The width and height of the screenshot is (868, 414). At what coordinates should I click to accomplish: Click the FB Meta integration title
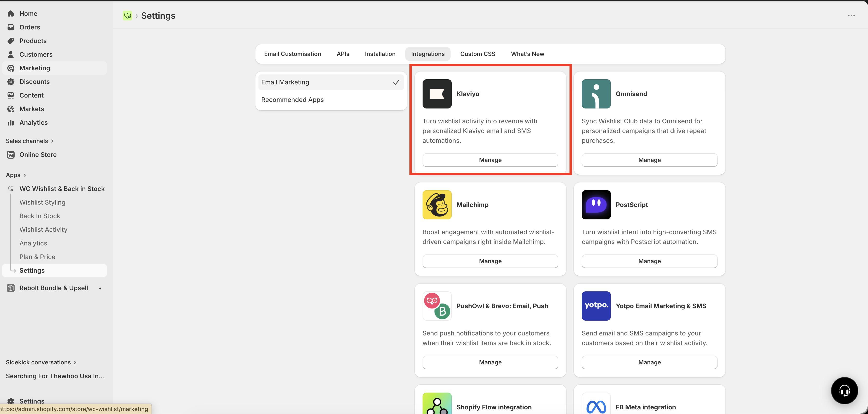tap(646, 407)
